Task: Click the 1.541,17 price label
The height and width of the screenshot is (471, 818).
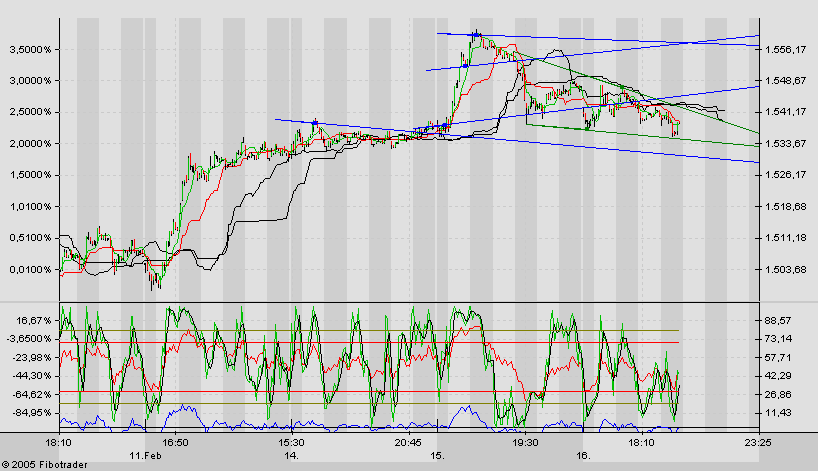Action: (785, 112)
